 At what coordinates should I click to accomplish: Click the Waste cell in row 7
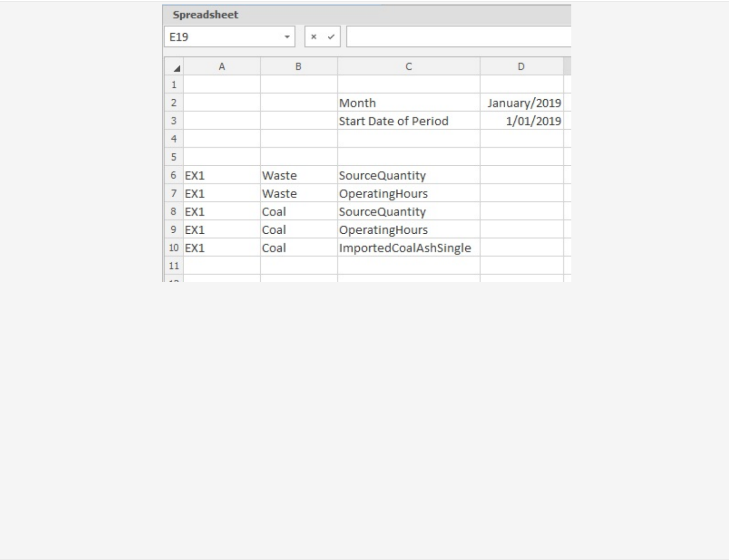298,193
